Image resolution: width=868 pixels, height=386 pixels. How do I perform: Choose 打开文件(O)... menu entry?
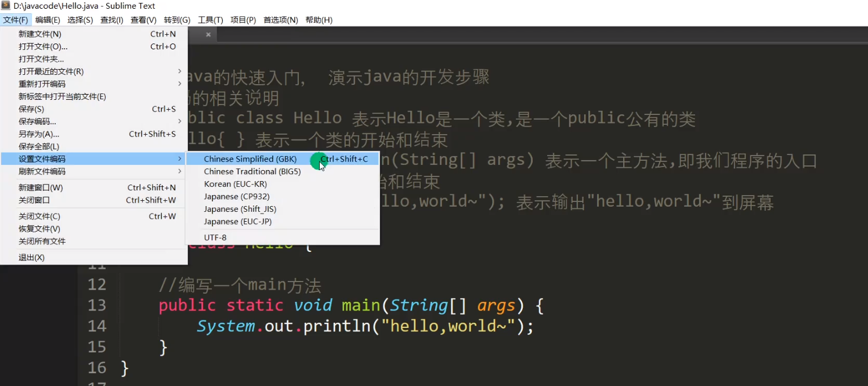click(94, 46)
